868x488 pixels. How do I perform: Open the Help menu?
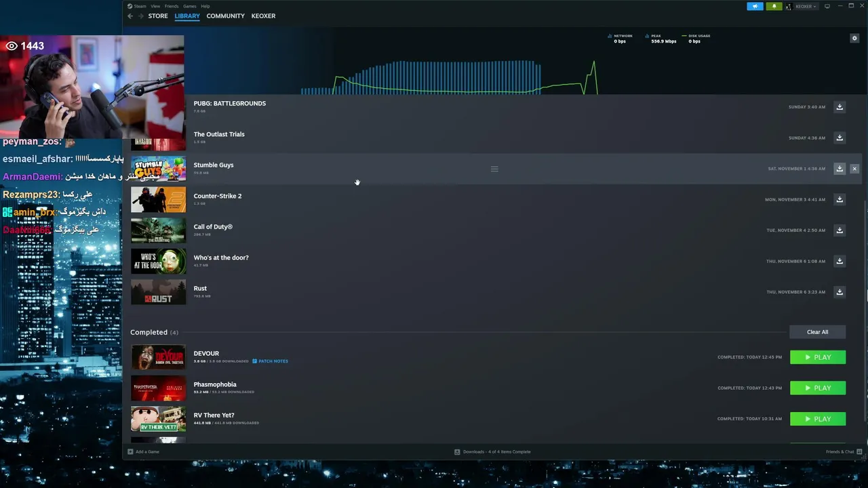point(205,6)
